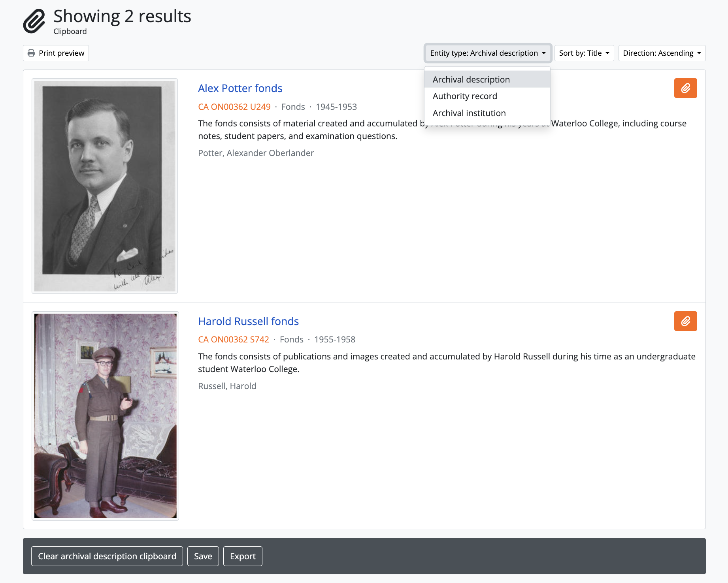Screen dimensions: 728x583
Task: Click the large paperclip Clipboard header icon
Action: pos(34,21)
